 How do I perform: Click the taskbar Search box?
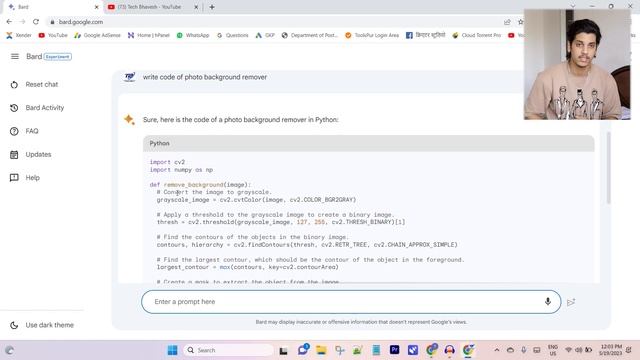229,350
